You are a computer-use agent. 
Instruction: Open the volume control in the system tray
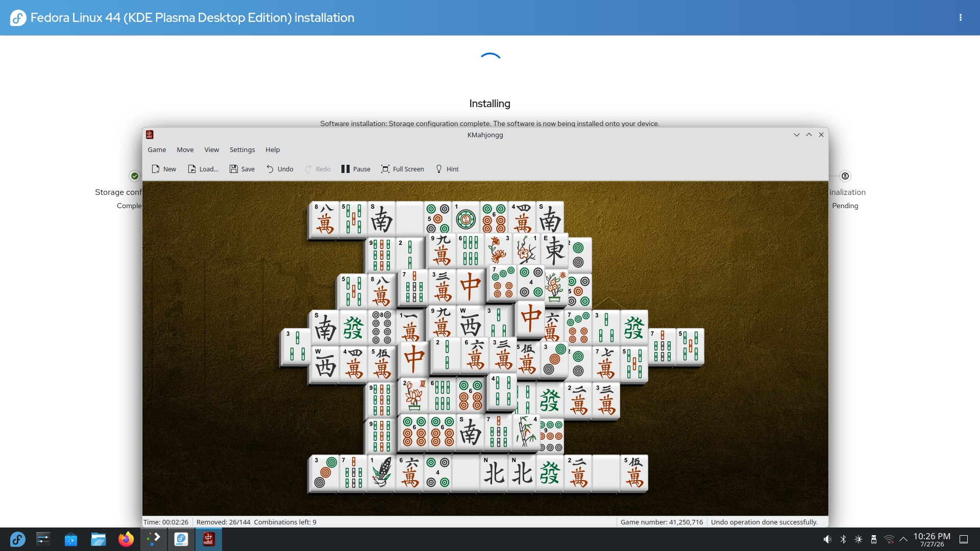pos(827,539)
